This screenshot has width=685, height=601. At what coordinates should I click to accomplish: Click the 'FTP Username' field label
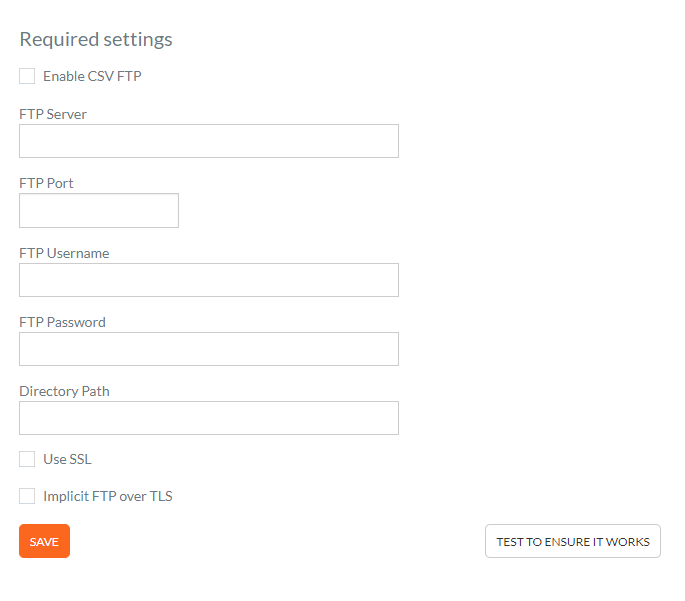point(64,253)
